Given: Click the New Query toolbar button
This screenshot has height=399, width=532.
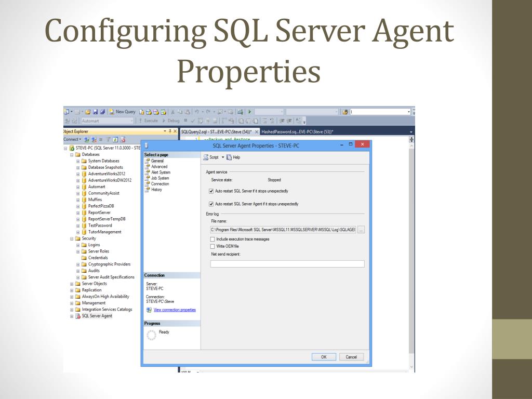Looking at the screenshot, I should tap(122, 112).
